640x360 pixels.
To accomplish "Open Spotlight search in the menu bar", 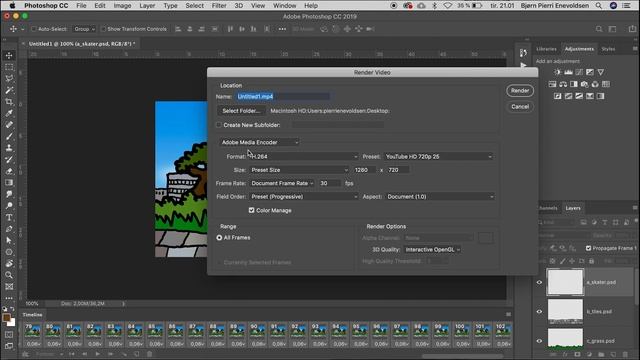I will pyautogui.click(x=598, y=6).
